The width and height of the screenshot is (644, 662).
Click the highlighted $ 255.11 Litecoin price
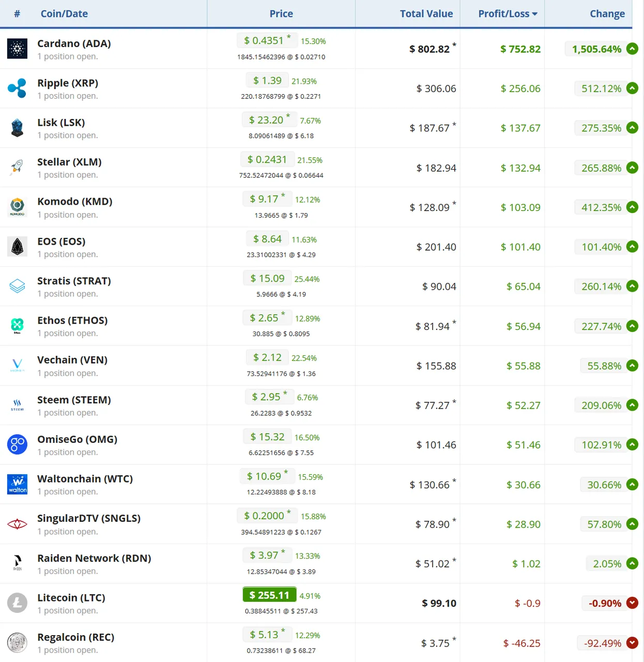[270, 595]
